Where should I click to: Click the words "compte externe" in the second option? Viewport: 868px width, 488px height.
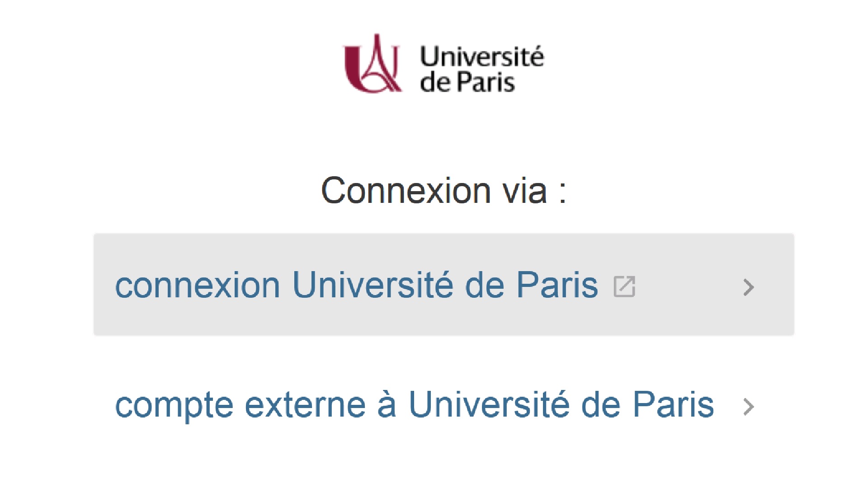point(240,406)
